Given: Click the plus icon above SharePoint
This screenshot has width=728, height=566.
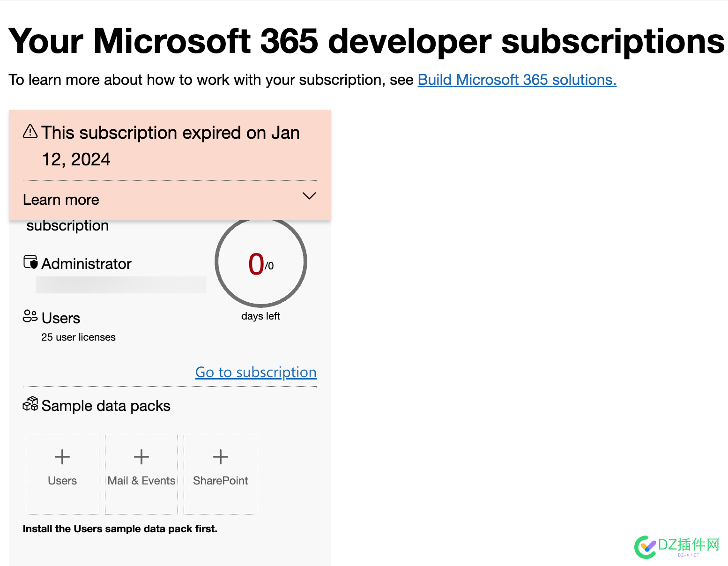Looking at the screenshot, I should point(221,456).
